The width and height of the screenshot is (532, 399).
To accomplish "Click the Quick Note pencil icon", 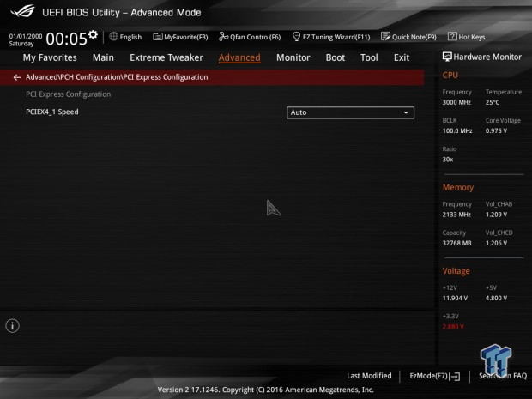I will (x=385, y=37).
